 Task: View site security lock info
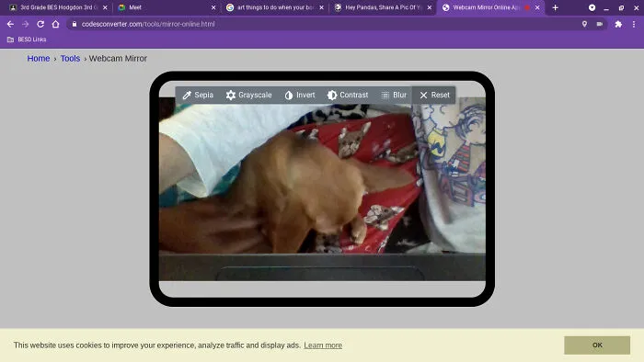point(75,24)
